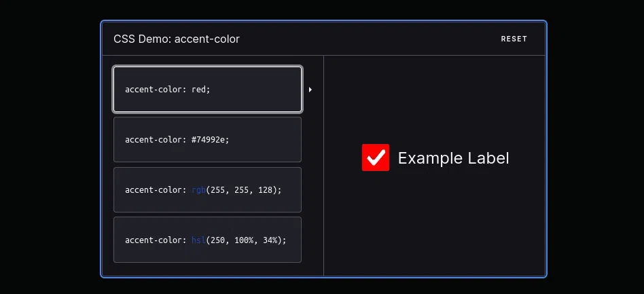The height and width of the screenshot is (294, 644).
Task: Click the arrow indicator beside red example
Action: coord(310,90)
